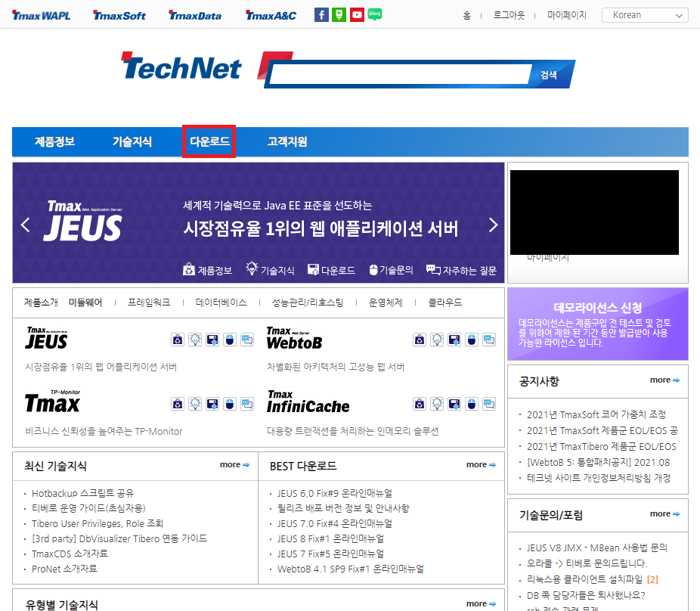Click WebtoB product info bag icon

(420, 340)
